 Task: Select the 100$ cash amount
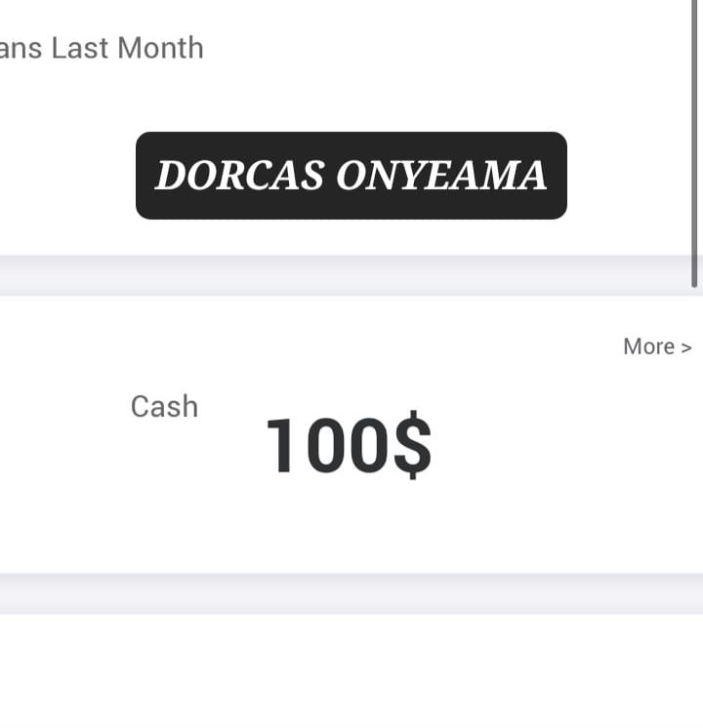(x=349, y=445)
